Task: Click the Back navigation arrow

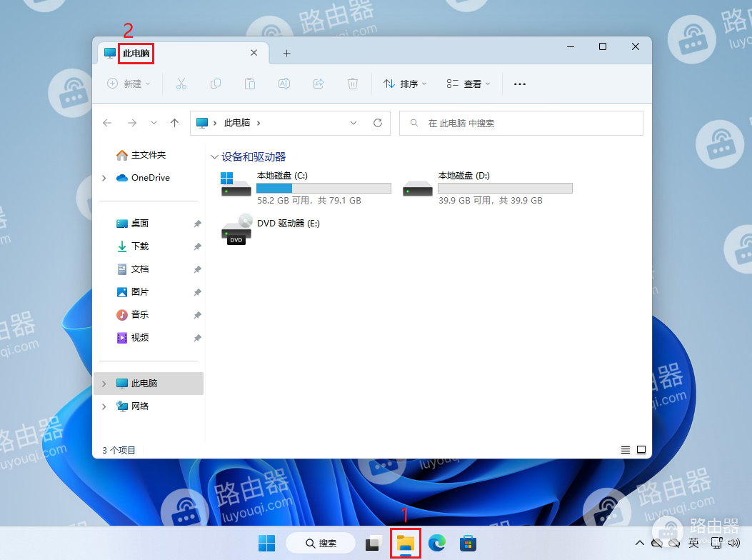Action: 107,122
